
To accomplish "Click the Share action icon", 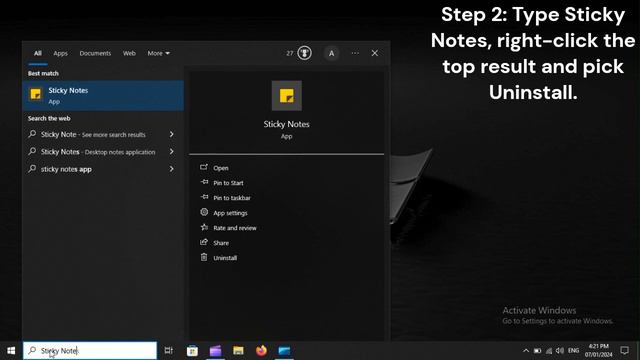I will (x=204, y=242).
